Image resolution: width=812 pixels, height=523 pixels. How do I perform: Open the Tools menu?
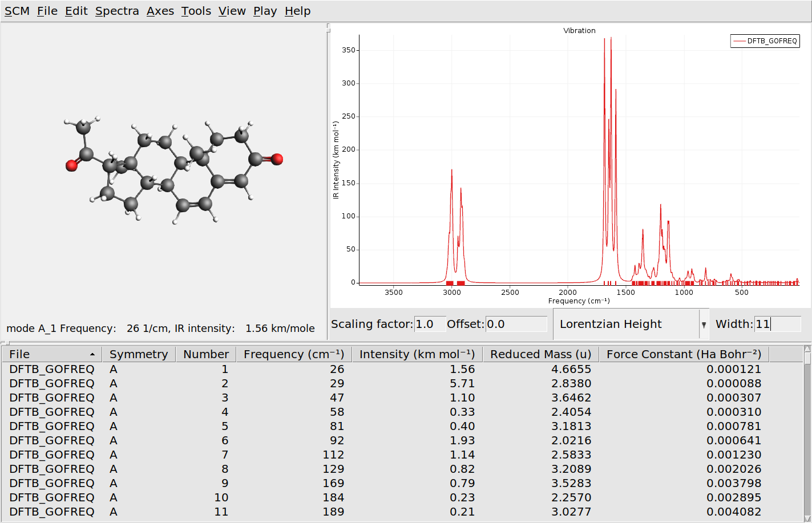point(196,10)
